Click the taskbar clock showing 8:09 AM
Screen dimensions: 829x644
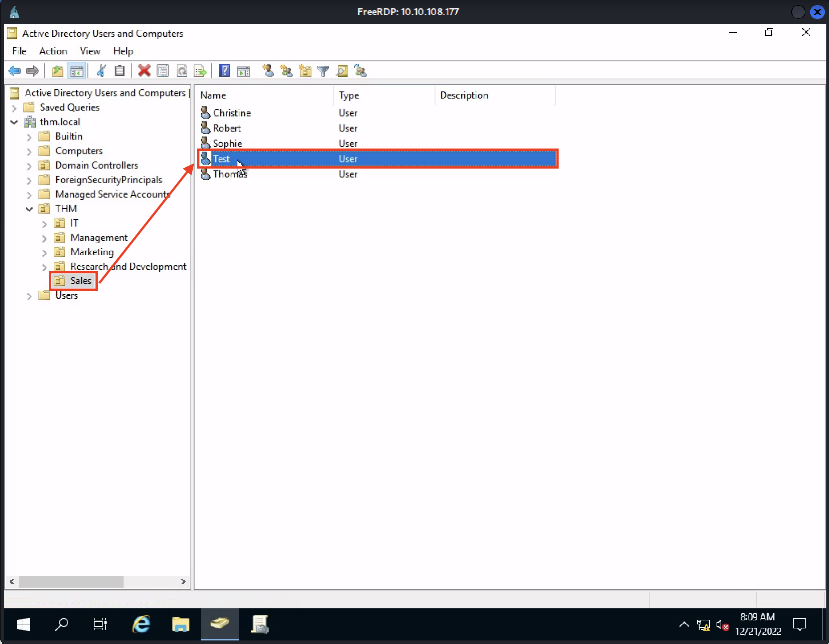click(758, 624)
